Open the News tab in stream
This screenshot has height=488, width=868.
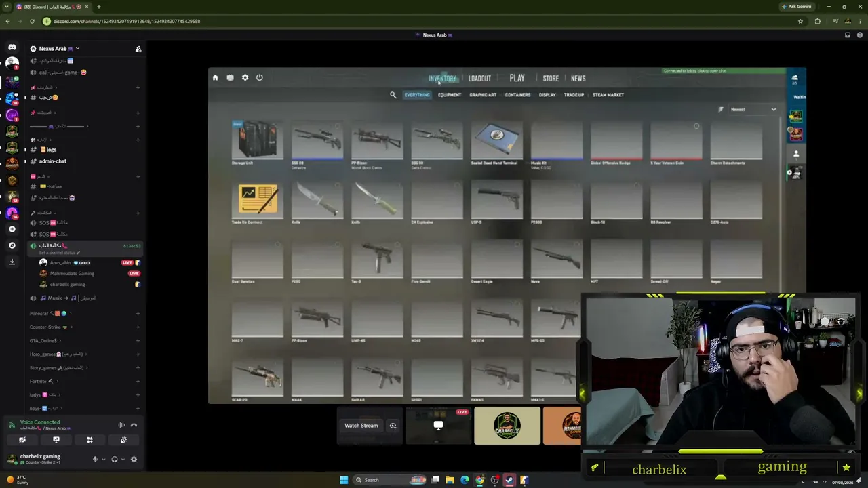pyautogui.click(x=578, y=79)
